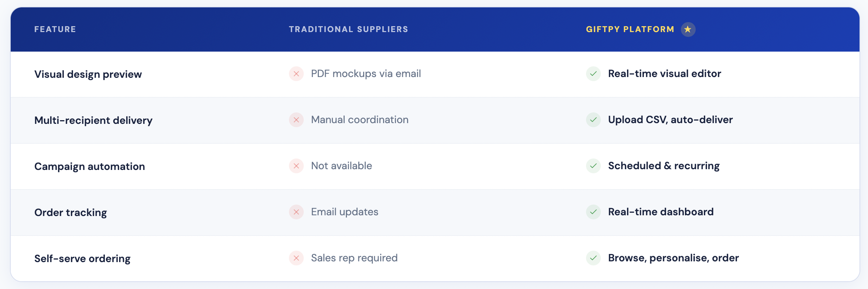Click the Real-time dashboard text
Image resolution: width=868 pixels, height=289 pixels.
661,212
